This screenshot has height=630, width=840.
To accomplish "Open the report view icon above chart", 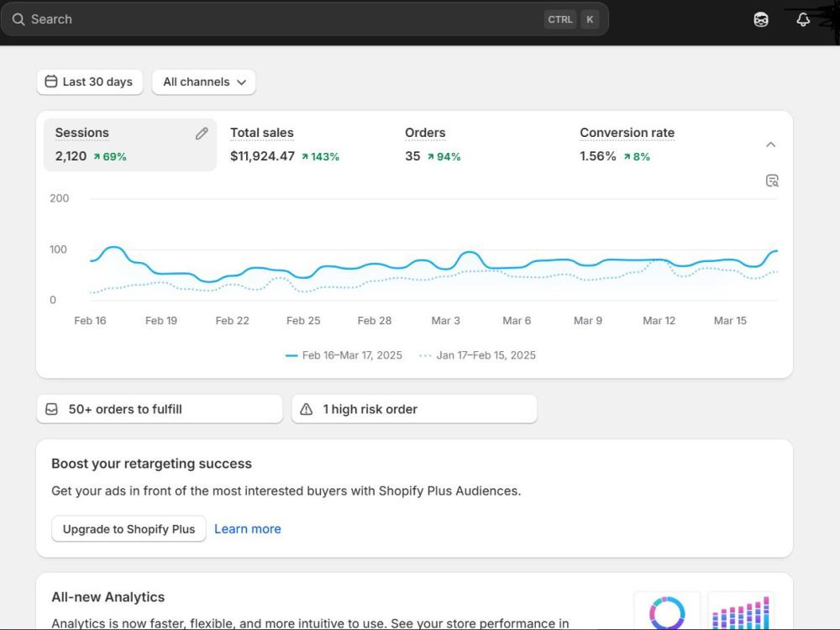I will [x=772, y=181].
